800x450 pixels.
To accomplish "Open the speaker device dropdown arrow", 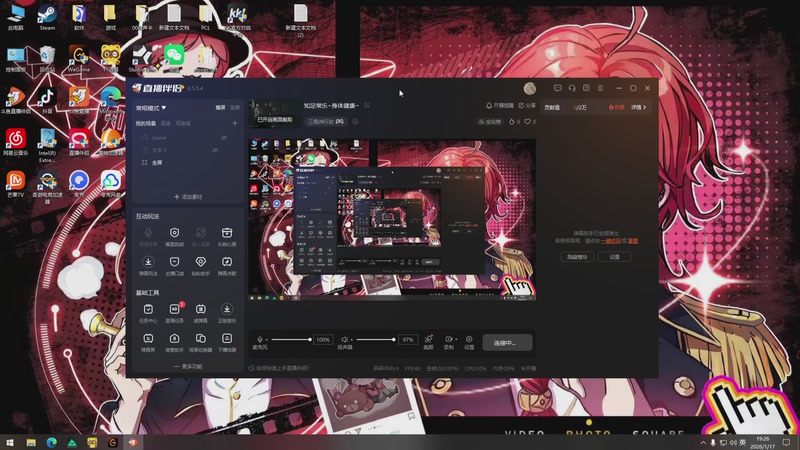I will [352, 340].
